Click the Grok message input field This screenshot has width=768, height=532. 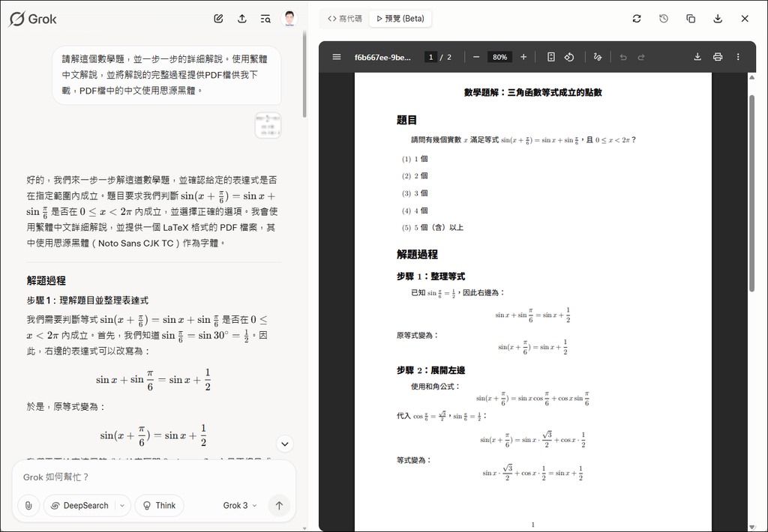coord(154,477)
